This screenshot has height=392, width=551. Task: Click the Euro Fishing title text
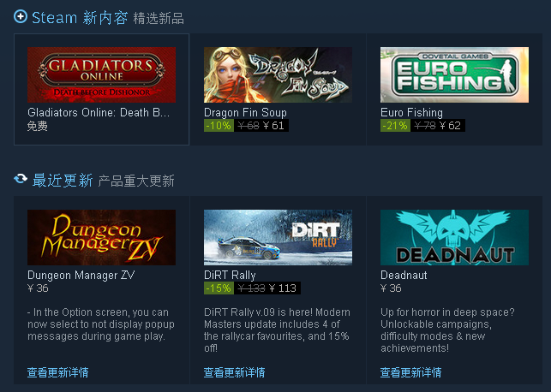(411, 112)
